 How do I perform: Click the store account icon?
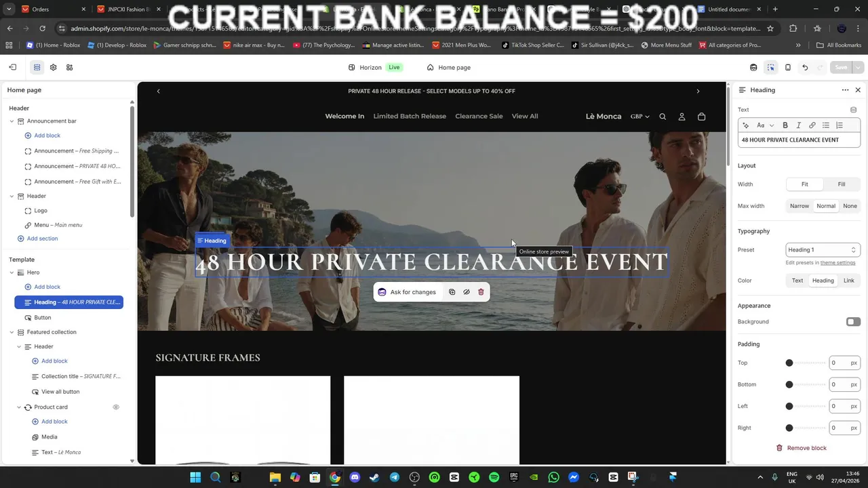pos(682,117)
